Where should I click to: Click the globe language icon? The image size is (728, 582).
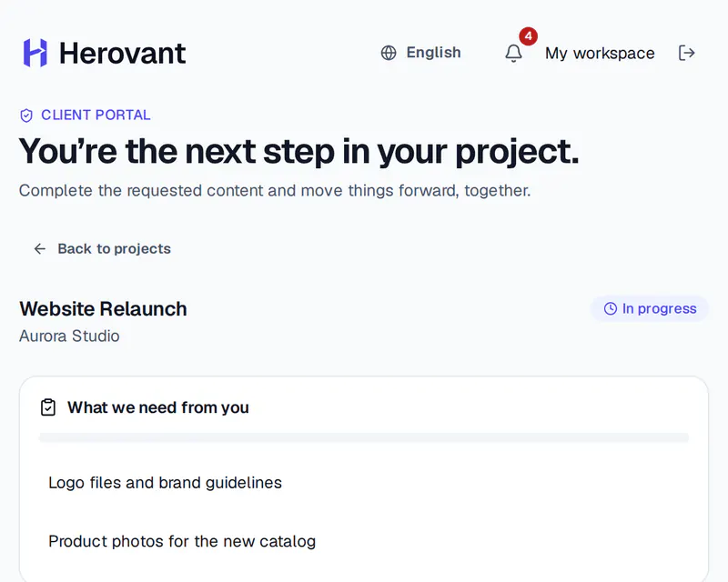click(x=389, y=53)
